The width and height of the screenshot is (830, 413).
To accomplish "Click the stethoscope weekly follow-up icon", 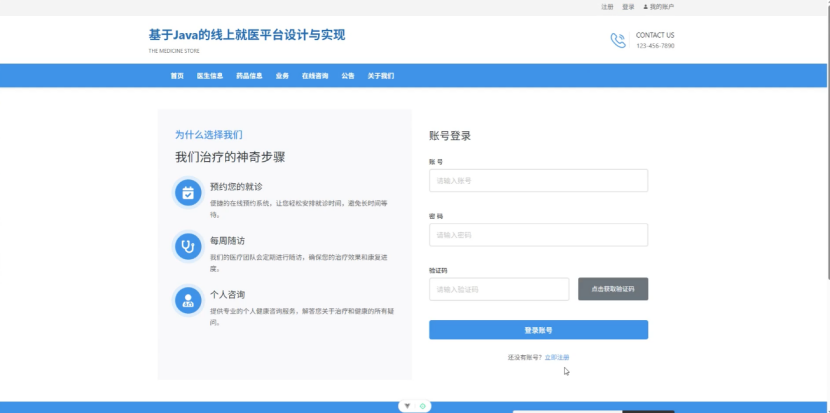I will click(188, 246).
